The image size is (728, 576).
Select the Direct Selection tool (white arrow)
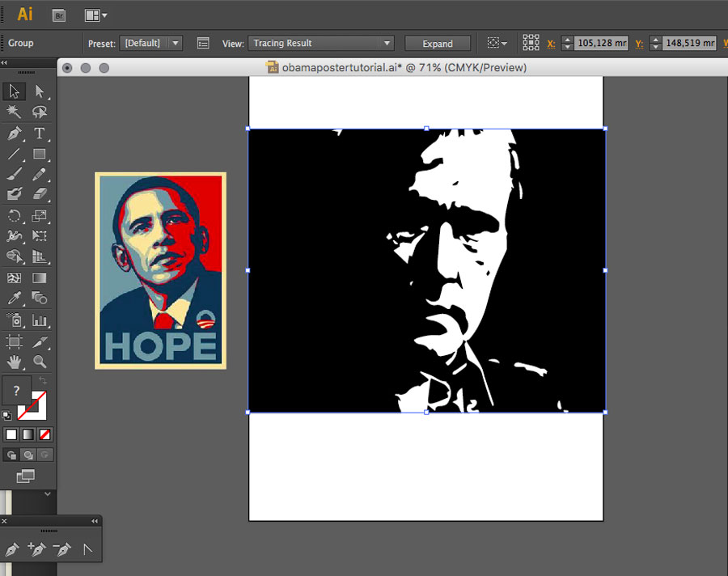pos(40,91)
